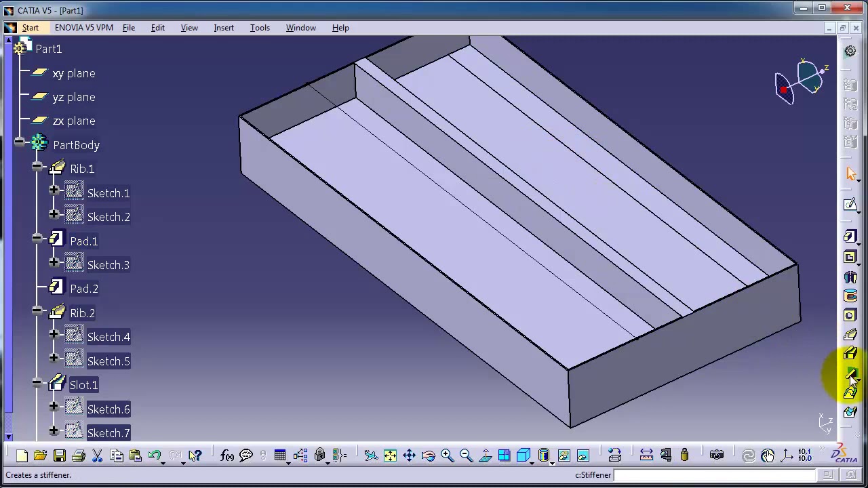Click the Axis System icon
Screen dimensions: 868x488
point(787,455)
